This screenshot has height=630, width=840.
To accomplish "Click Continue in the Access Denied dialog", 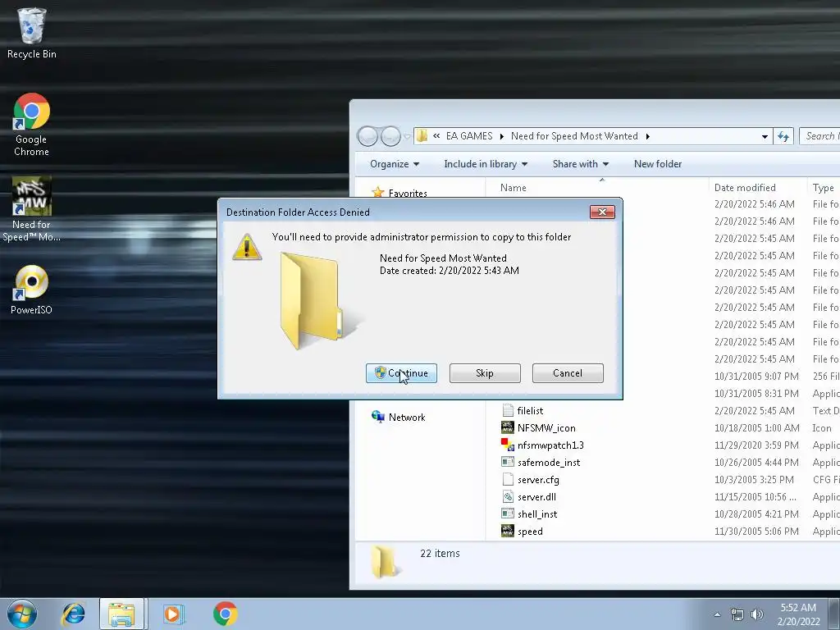I will (x=401, y=373).
